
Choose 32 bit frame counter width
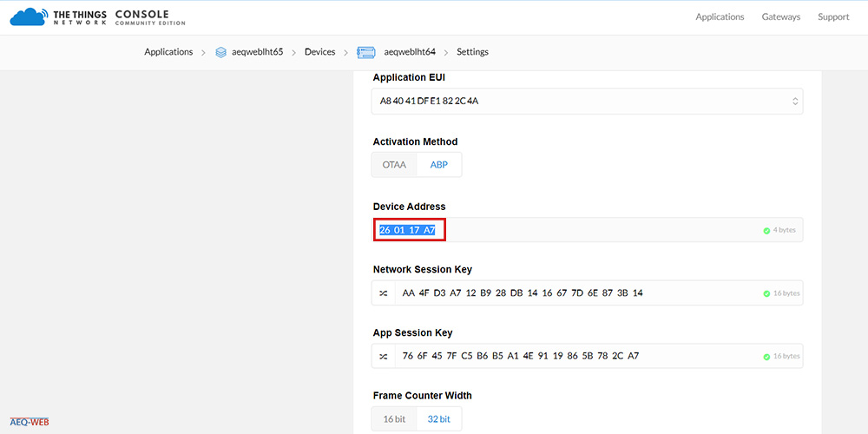coord(439,419)
